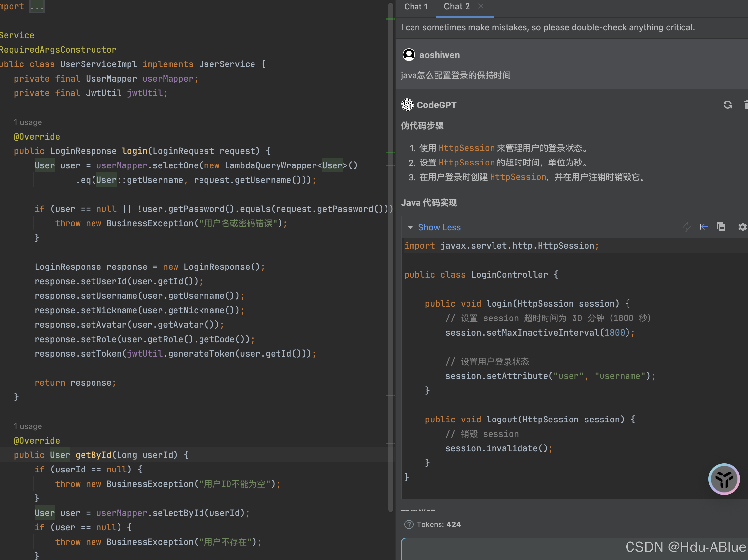Focus the chat prompt input field

click(x=507, y=549)
